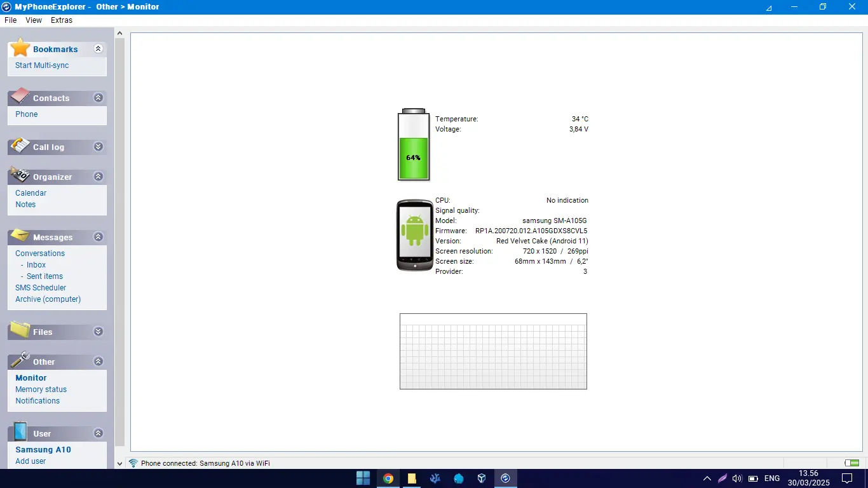Viewport: 868px width, 488px height.
Task: Open Archive (computer) messages
Action: coord(48,299)
